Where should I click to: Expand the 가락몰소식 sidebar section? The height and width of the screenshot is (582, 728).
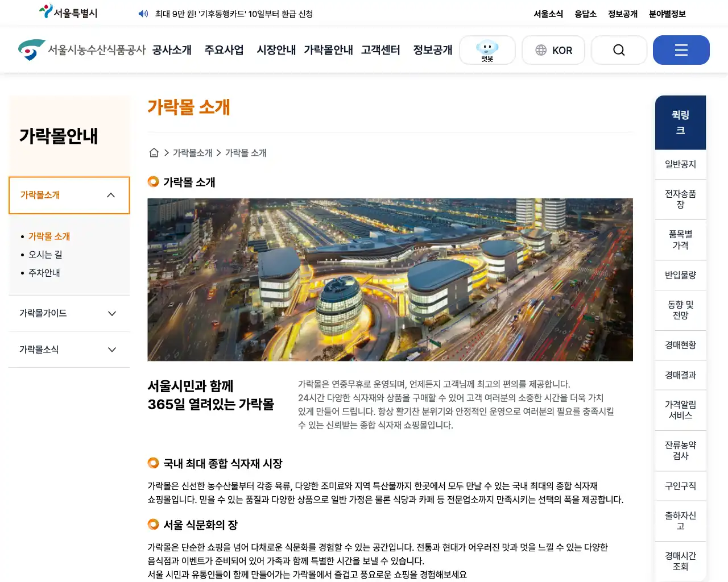pos(69,350)
